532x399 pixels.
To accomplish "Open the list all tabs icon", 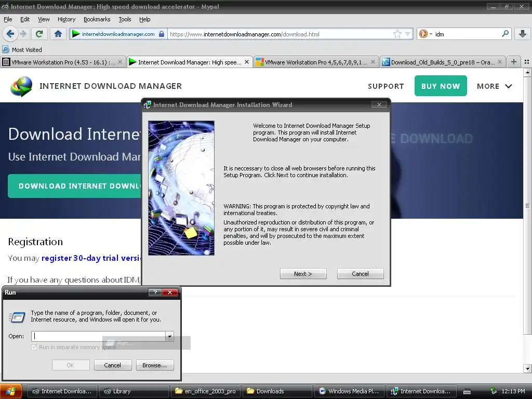I will (x=527, y=62).
